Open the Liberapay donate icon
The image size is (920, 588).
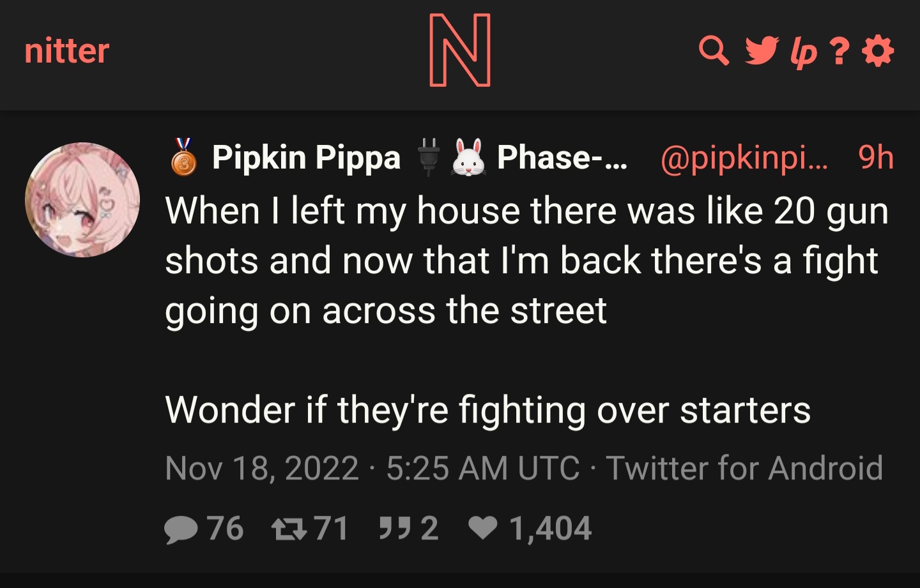pyautogui.click(x=803, y=52)
